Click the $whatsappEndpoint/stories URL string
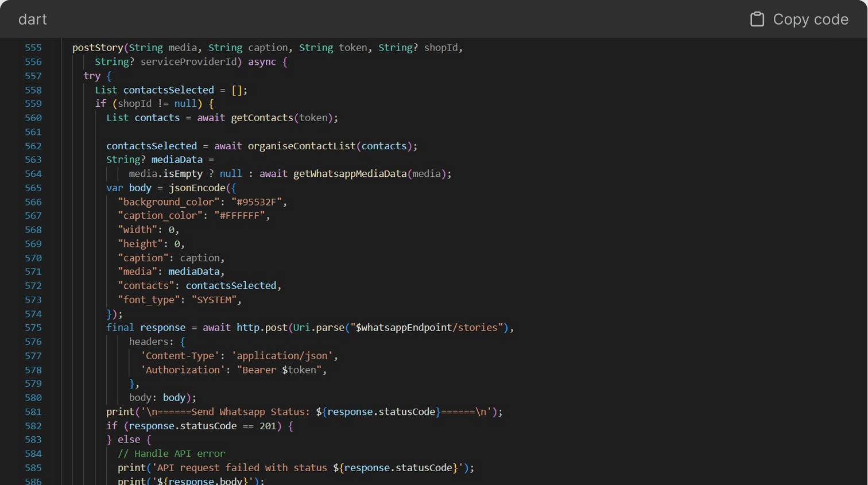Image resolution: width=868 pixels, height=485 pixels. click(427, 328)
